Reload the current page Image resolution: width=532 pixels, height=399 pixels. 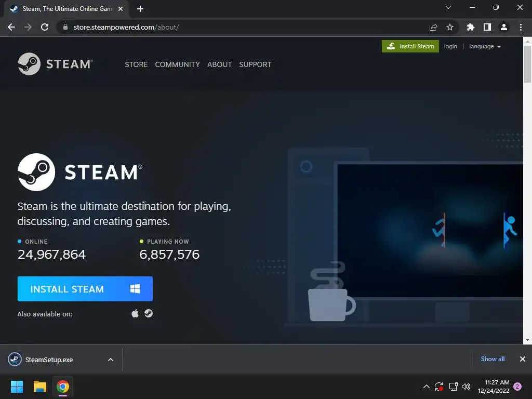[x=45, y=27]
